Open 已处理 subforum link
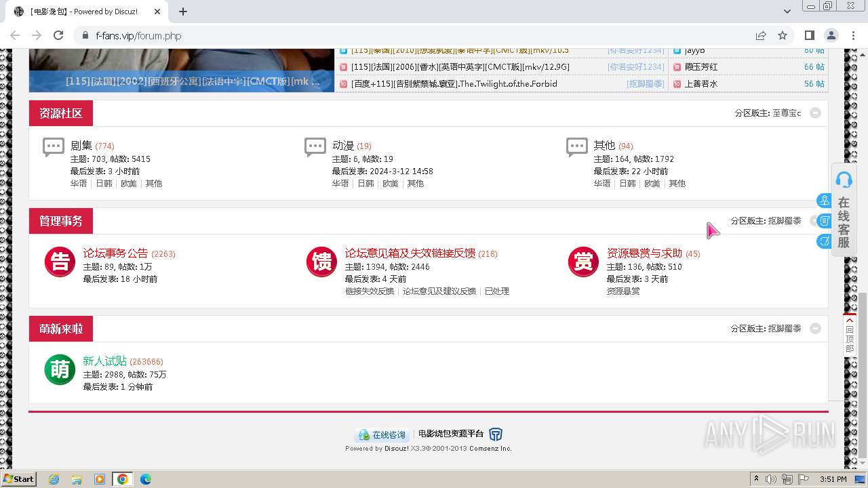Viewport: 868px width, 488px height. click(497, 291)
